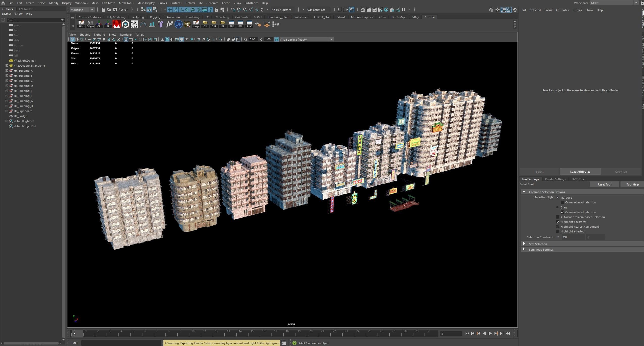Image resolution: width=644 pixels, height=346 pixels.
Task: Click the use all lights bulb icon
Action: (186, 39)
